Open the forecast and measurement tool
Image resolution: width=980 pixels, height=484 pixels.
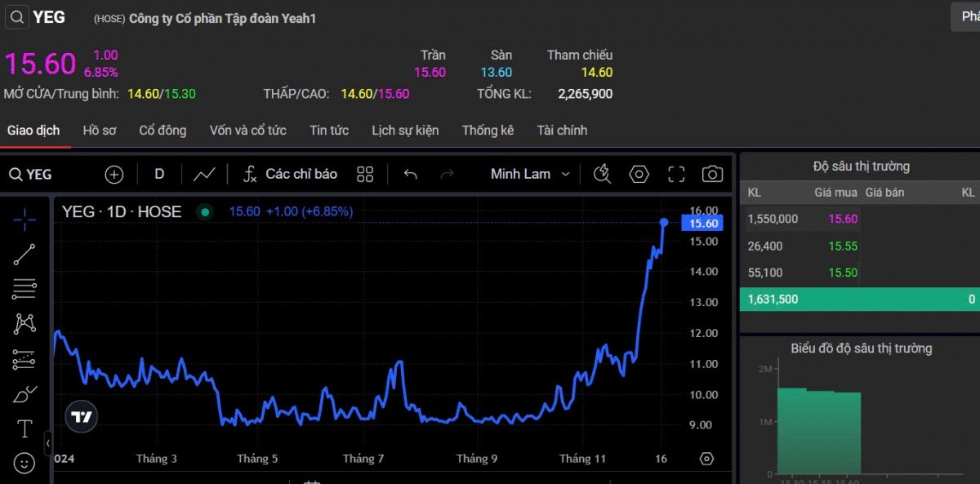(24, 359)
